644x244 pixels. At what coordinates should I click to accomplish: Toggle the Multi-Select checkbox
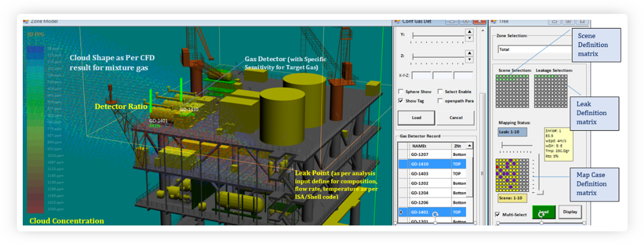click(x=498, y=215)
